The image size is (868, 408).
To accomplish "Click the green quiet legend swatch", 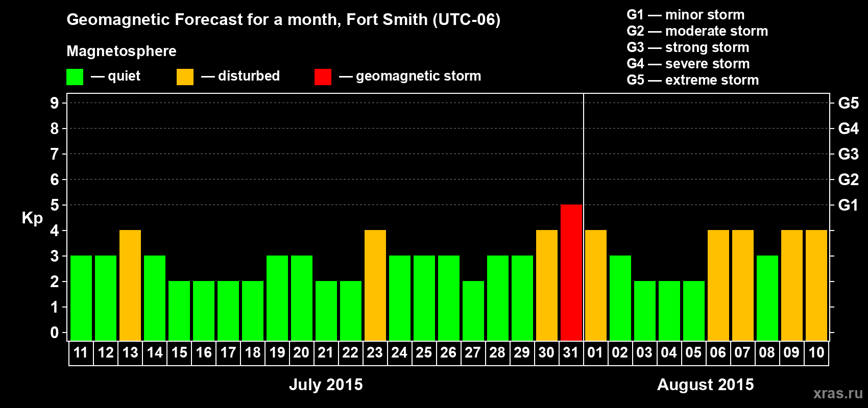I will pyautogui.click(x=75, y=77).
